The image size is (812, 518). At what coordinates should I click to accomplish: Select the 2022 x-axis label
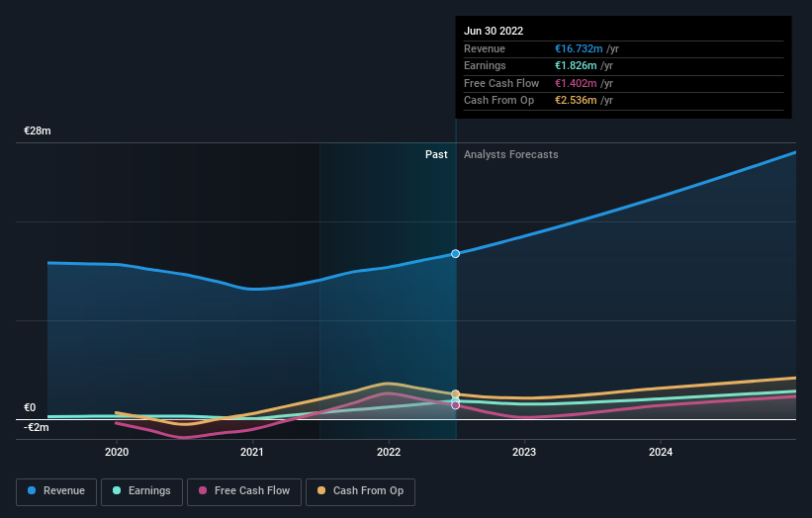[389, 452]
